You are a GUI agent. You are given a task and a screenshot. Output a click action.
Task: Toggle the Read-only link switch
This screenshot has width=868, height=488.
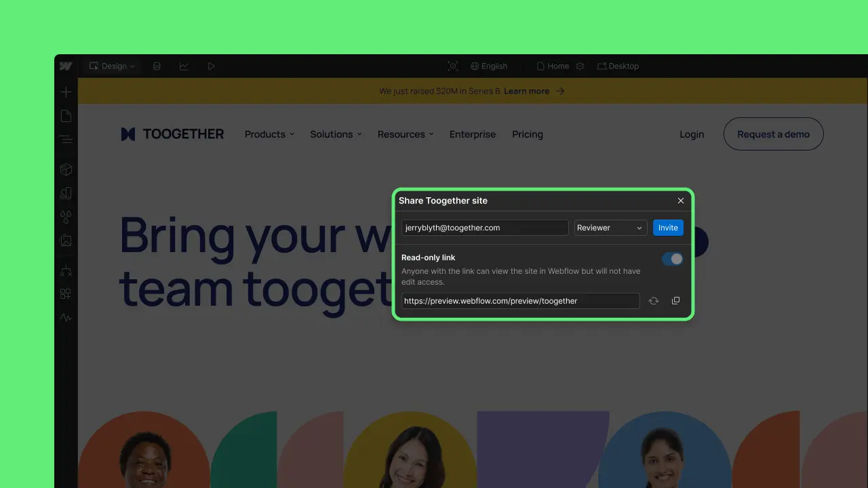click(673, 259)
